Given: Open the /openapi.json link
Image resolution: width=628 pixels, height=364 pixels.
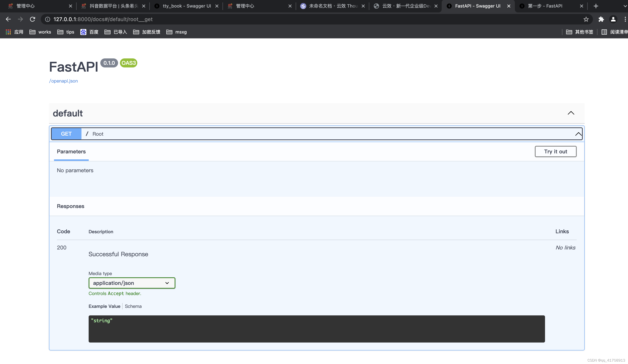Looking at the screenshot, I should click(x=64, y=81).
